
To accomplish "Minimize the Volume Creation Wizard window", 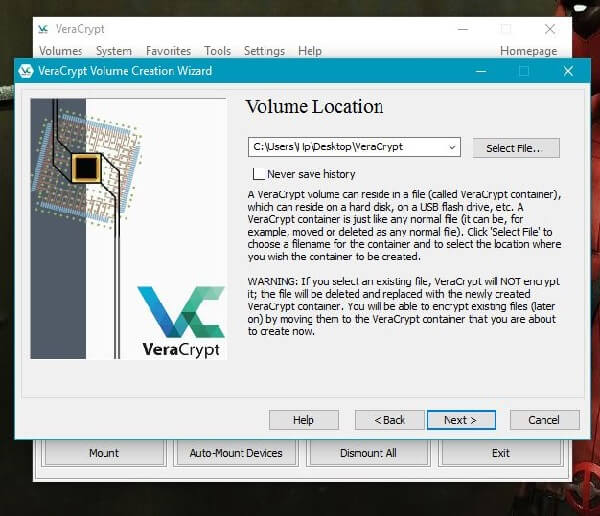I will pos(481,71).
